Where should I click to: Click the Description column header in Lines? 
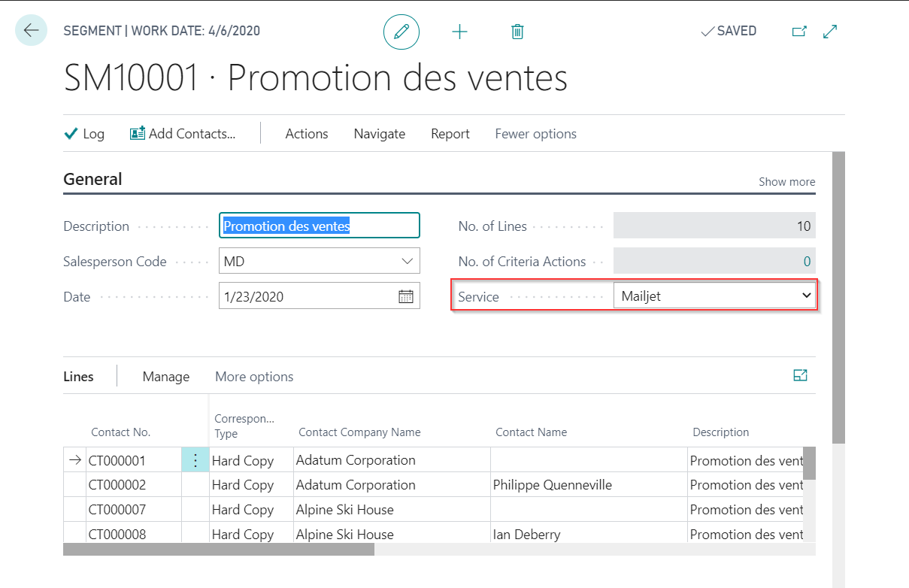point(720,432)
